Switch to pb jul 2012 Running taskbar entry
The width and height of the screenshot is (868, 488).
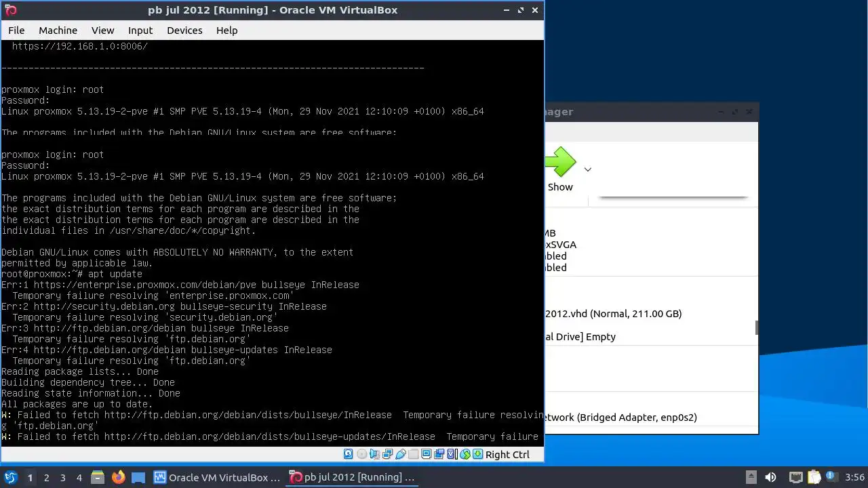(352, 478)
